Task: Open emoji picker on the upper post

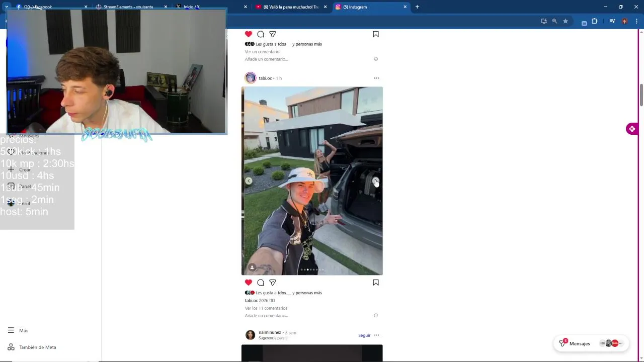Action: (x=376, y=59)
